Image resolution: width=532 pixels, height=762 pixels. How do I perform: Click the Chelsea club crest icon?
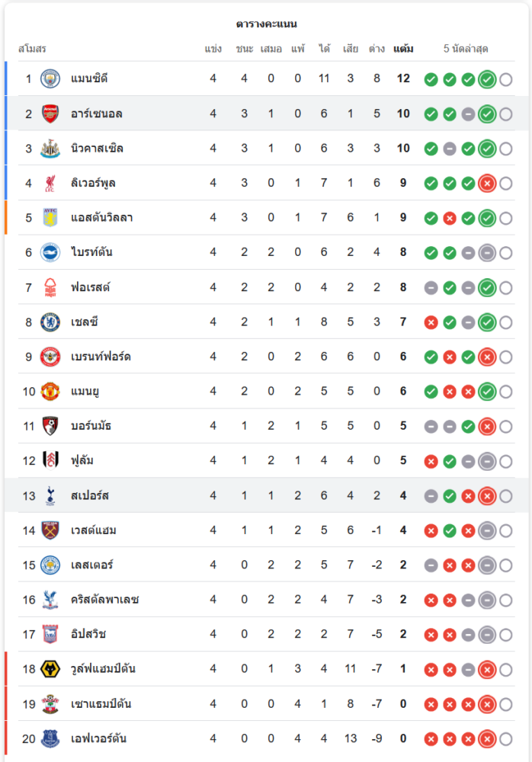point(50,322)
